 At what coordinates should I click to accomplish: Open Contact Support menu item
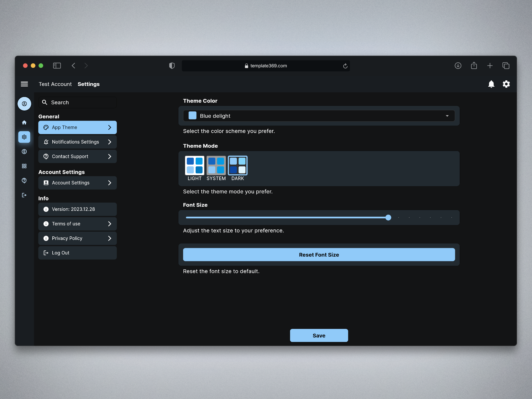(x=78, y=157)
